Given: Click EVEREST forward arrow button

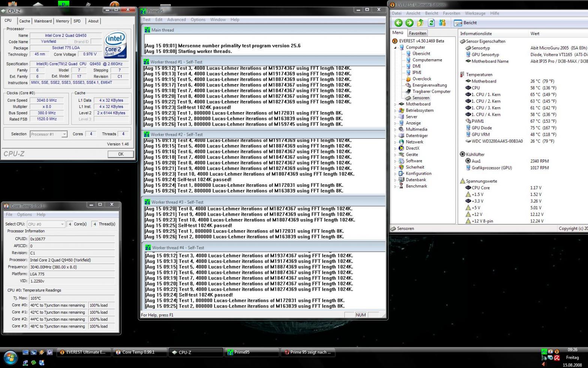Looking at the screenshot, I should 409,23.
